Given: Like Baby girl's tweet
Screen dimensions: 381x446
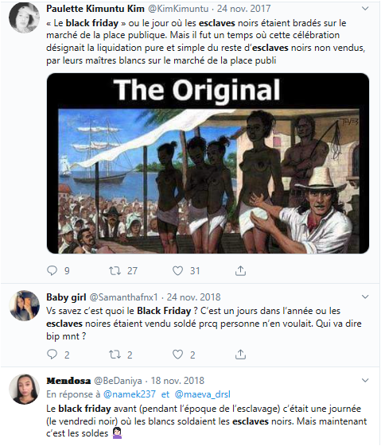Looking at the screenshot, I should point(177,354).
